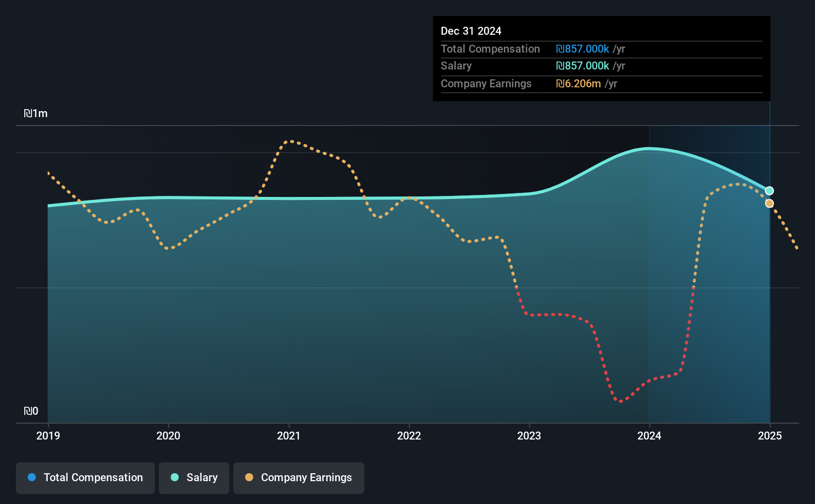Click the ₪1m y-axis label

coord(36,114)
